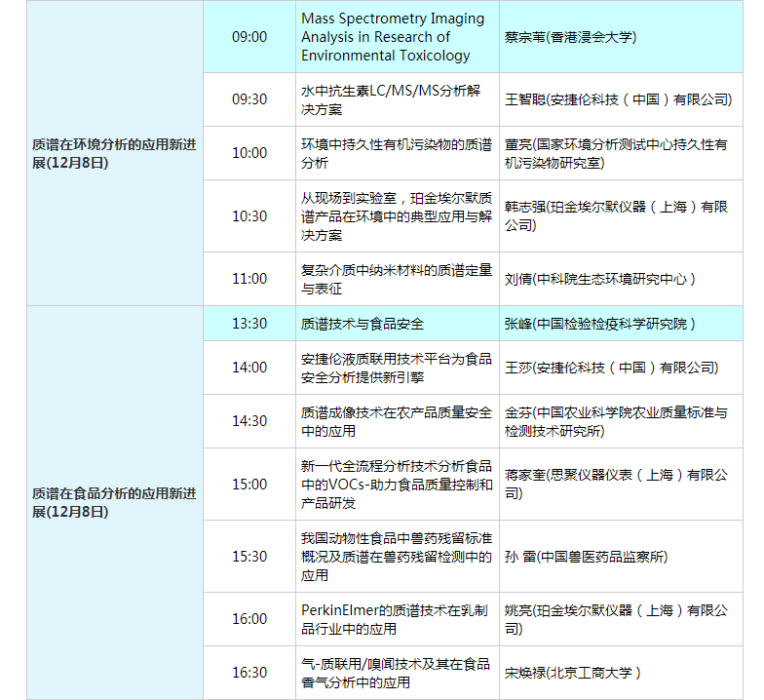Click speaker 蒋家奎(思聚仪器仪表)
This screenshot has height=700, width=764.
coord(616,484)
